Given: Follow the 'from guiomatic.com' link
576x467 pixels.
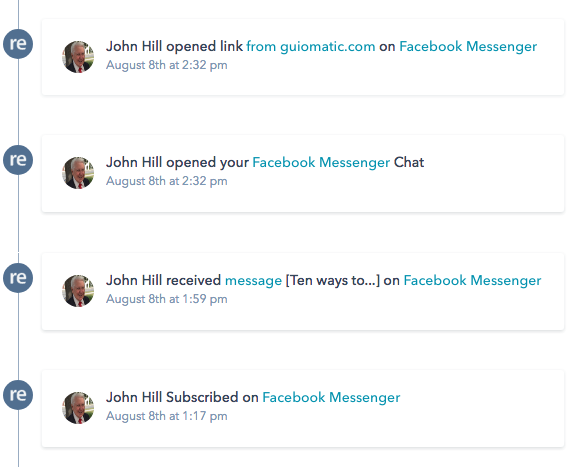Looking at the screenshot, I should (311, 47).
